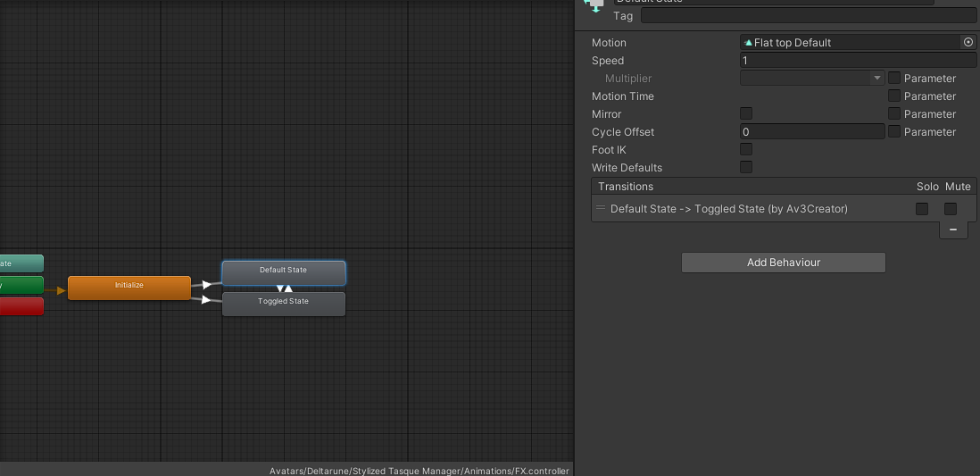Click the Transitions list header
This screenshot has width=980, height=476.
[784, 187]
